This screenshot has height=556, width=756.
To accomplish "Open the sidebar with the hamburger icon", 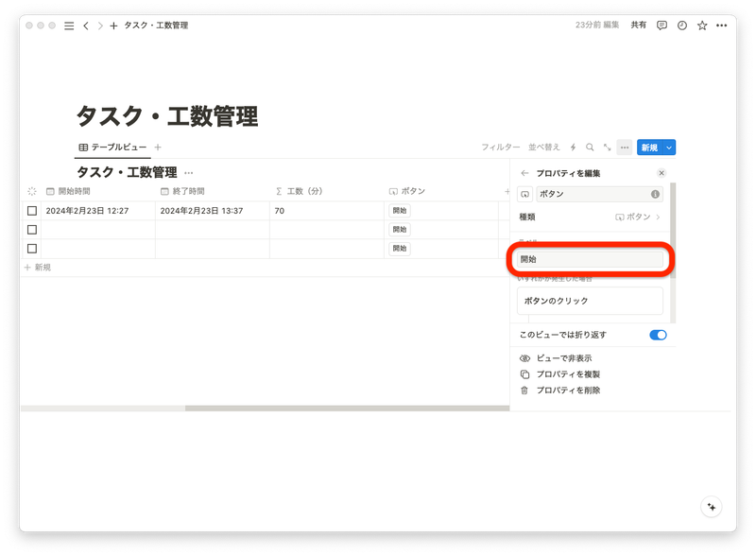I will pyautogui.click(x=68, y=26).
